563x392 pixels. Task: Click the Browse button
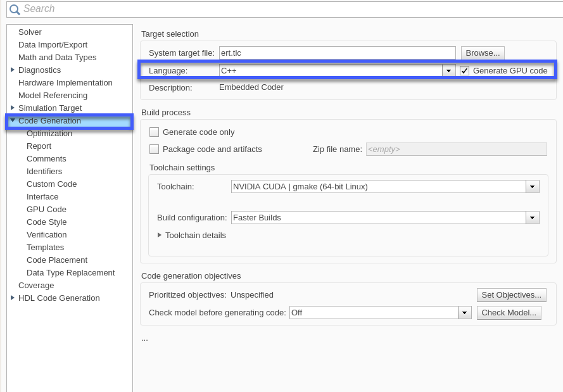coord(483,53)
